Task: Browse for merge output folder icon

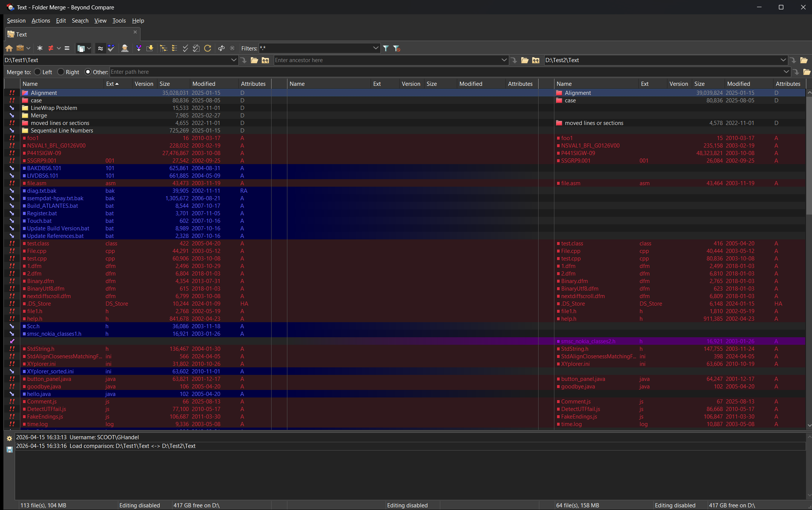Action: [807, 72]
